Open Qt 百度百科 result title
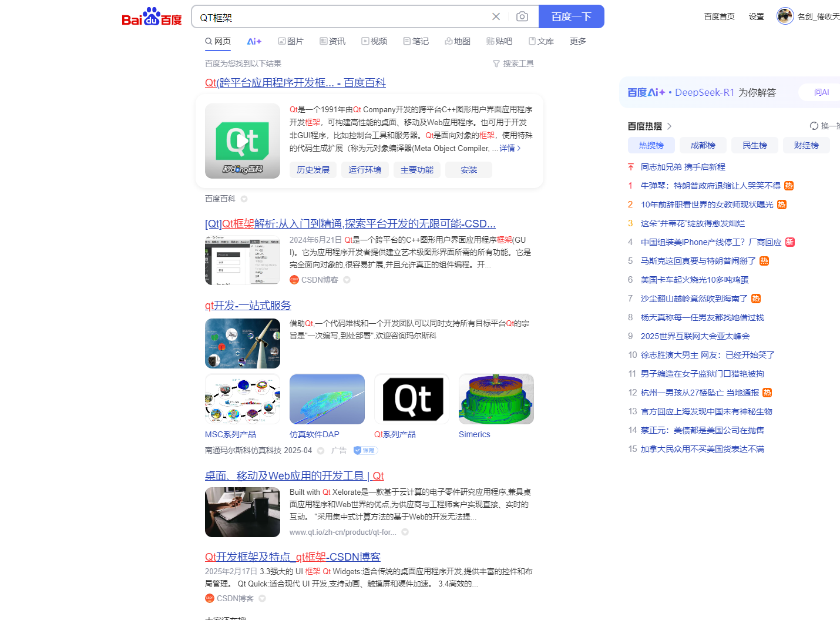This screenshot has width=840, height=620. pos(295,83)
